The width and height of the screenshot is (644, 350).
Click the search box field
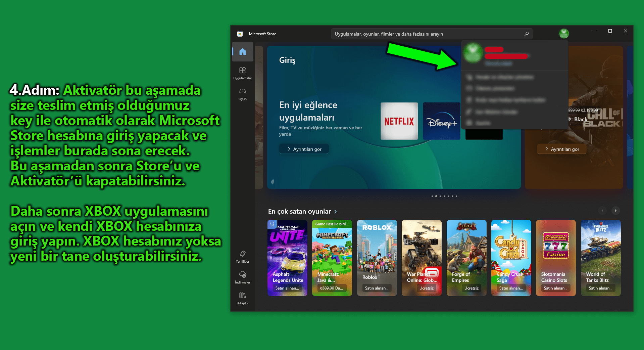pos(426,34)
